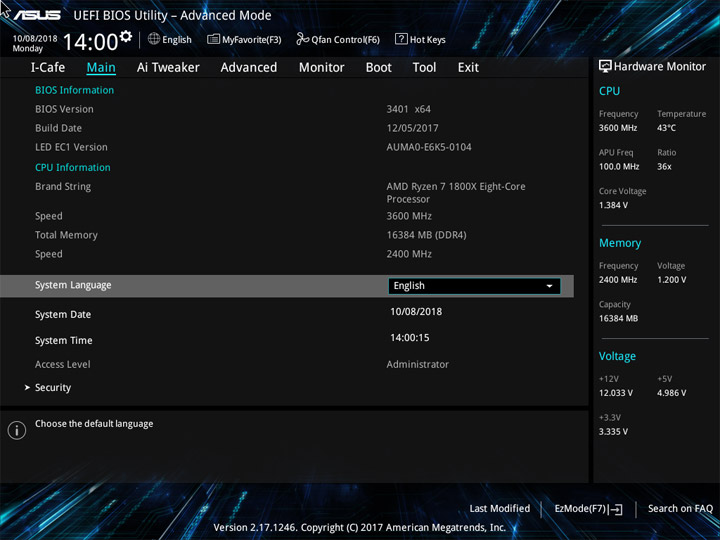This screenshot has height=540, width=720.
Task: Click the header date 10/08/2018 Monday
Action: 35,43
